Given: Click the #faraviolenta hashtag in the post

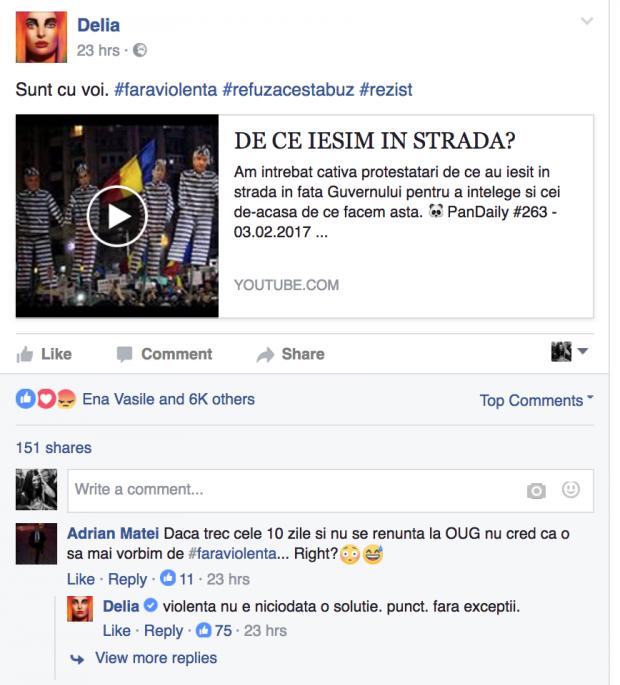Looking at the screenshot, I should [166, 90].
